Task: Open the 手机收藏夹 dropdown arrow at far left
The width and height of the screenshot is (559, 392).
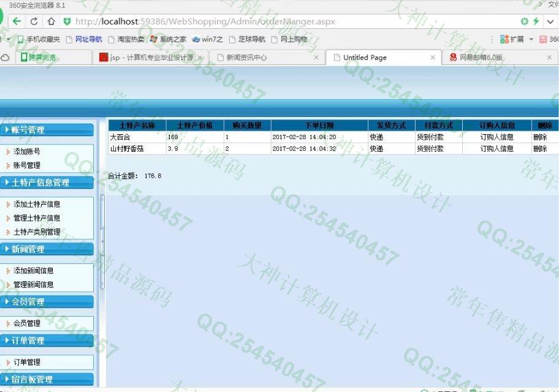Action: tap(9, 39)
